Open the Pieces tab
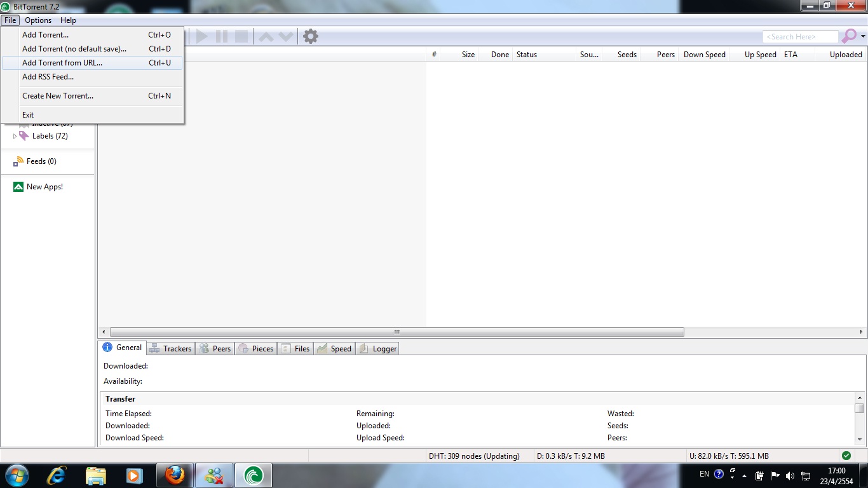868x488 pixels. (x=255, y=349)
